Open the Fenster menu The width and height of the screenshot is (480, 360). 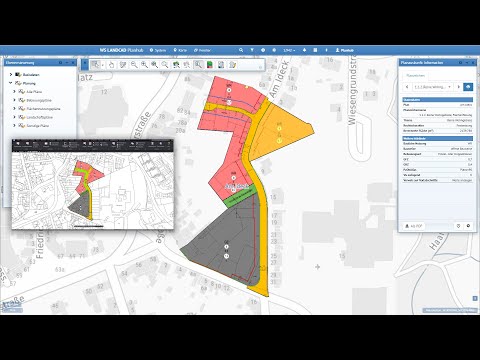[202, 50]
